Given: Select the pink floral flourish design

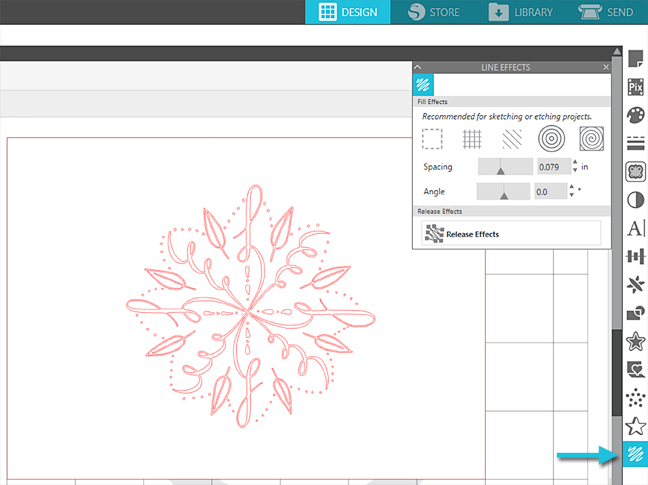Looking at the screenshot, I should coord(250,306).
